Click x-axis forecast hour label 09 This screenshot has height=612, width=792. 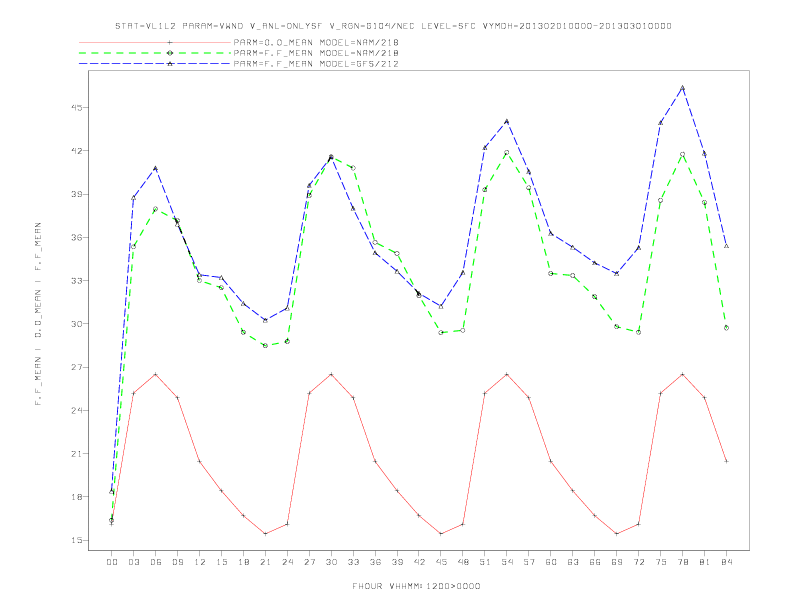click(x=177, y=562)
